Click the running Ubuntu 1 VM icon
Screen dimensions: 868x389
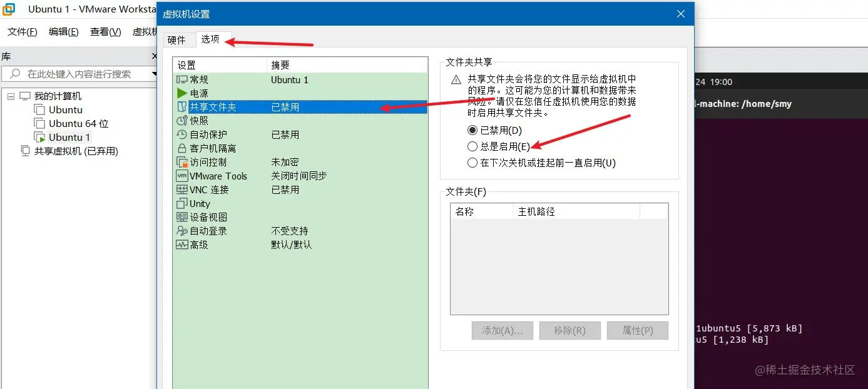coord(39,138)
